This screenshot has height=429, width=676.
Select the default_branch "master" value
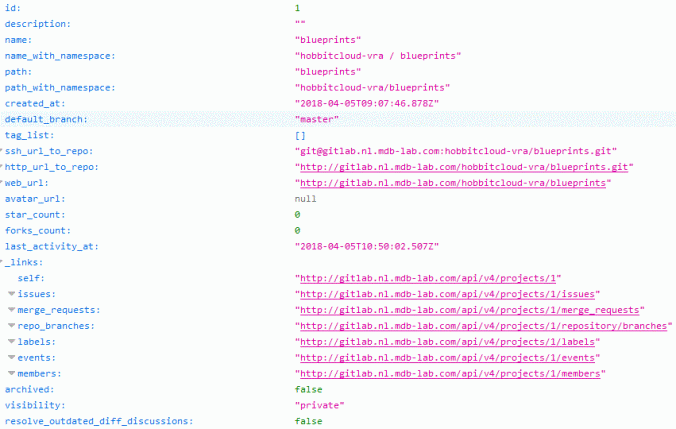point(317,119)
